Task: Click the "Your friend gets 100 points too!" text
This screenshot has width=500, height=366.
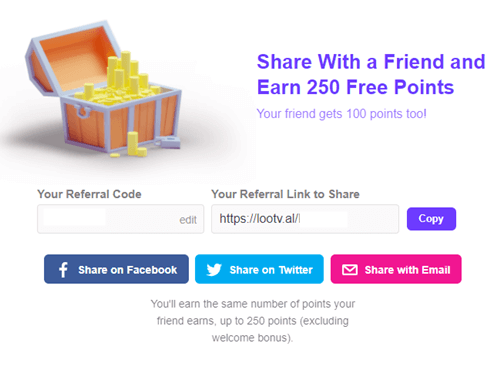Action: pyautogui.click(x=341, y=114)
